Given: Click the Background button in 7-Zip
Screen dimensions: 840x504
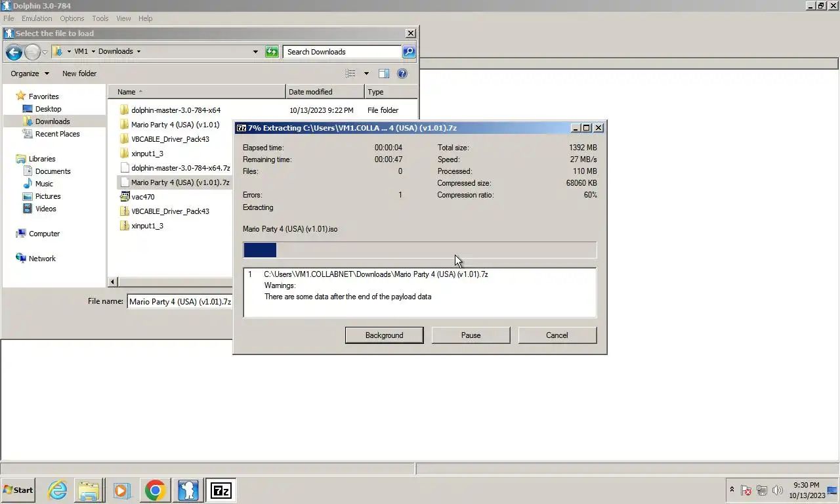Looking at the screenshot, I should tap(384, 335).
